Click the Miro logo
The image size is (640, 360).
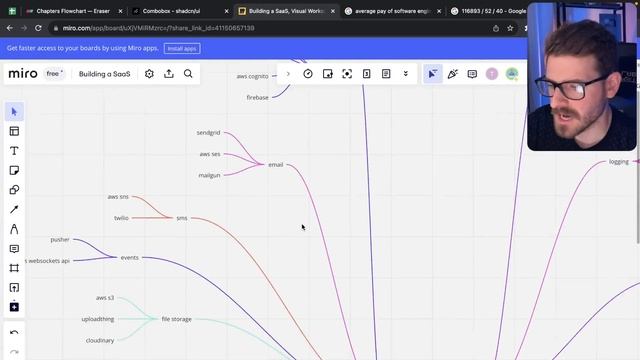[x=23, y=73]
